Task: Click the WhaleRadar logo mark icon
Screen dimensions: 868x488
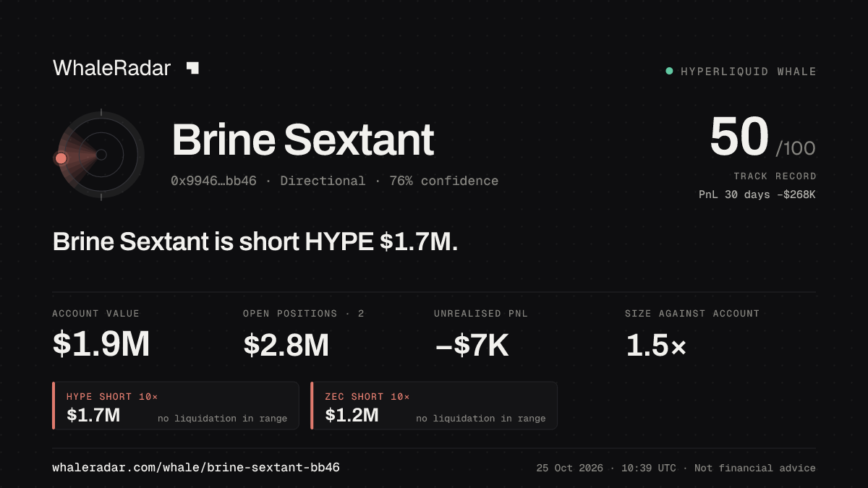Action: click(x=192, y=68)
